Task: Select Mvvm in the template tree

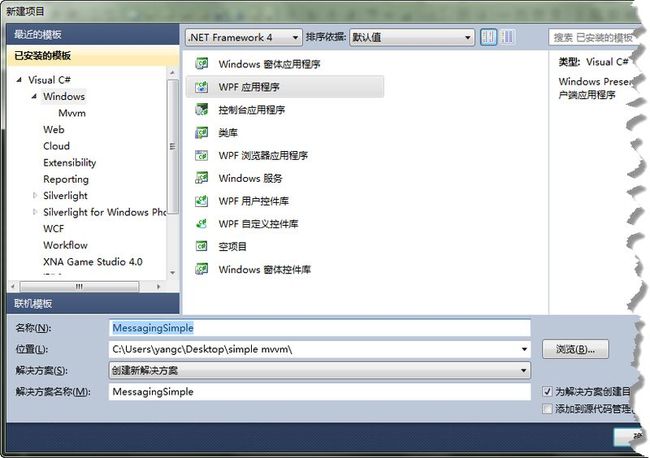Action: tap(72, 113)
